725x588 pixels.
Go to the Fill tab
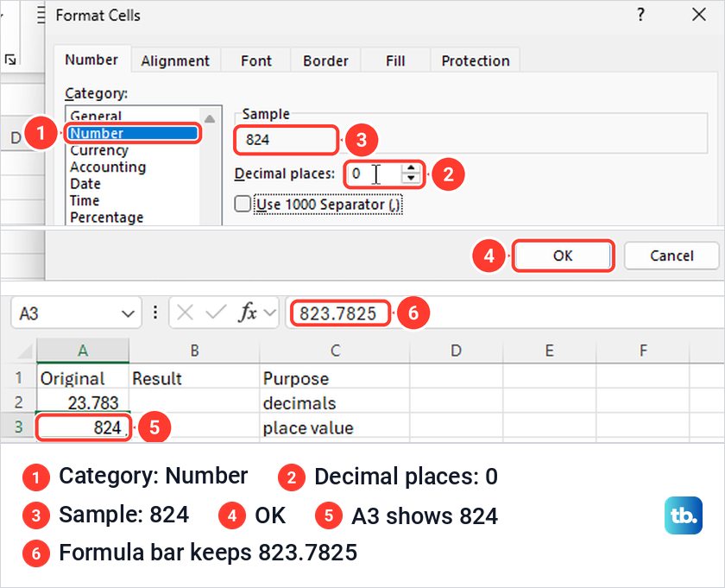click(x=395, y=60)
